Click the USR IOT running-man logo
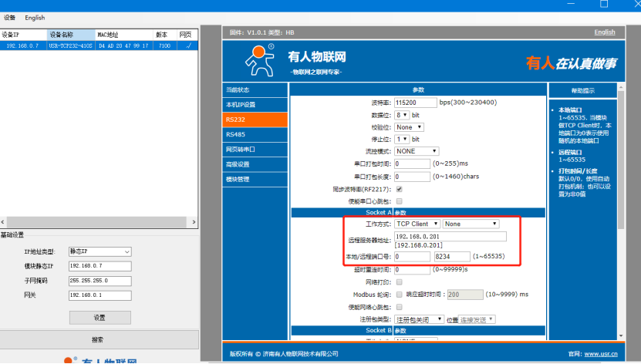Image resolution: width=641 pixels, height=364 pixels. pyautogui.click(x=259, y=59)
